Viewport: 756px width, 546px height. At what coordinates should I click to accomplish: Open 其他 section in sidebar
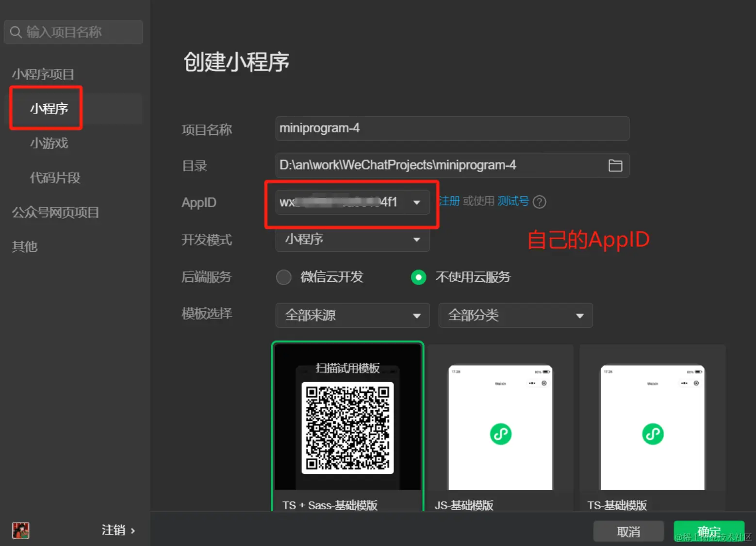coord(24,247)
